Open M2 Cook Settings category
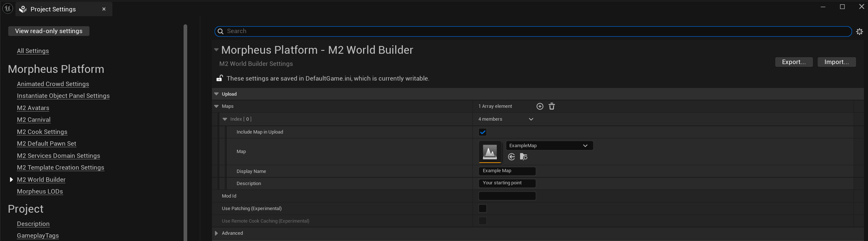The image size is (868, 241). (42, 132)
